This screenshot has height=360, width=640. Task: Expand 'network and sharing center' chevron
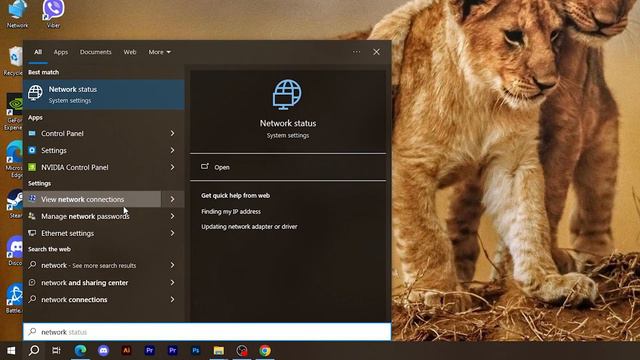pyautogui.click(x=173, y=282)
